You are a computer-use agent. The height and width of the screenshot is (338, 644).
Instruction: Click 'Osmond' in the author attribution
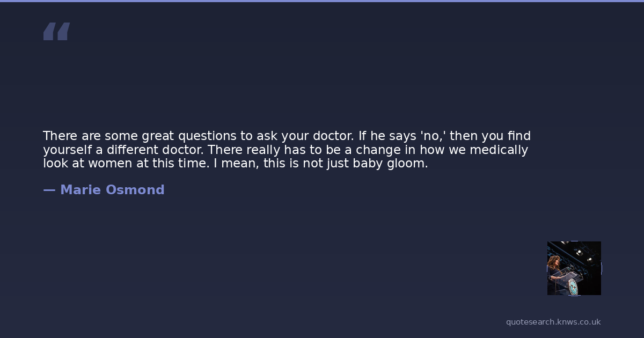[135, 190]
